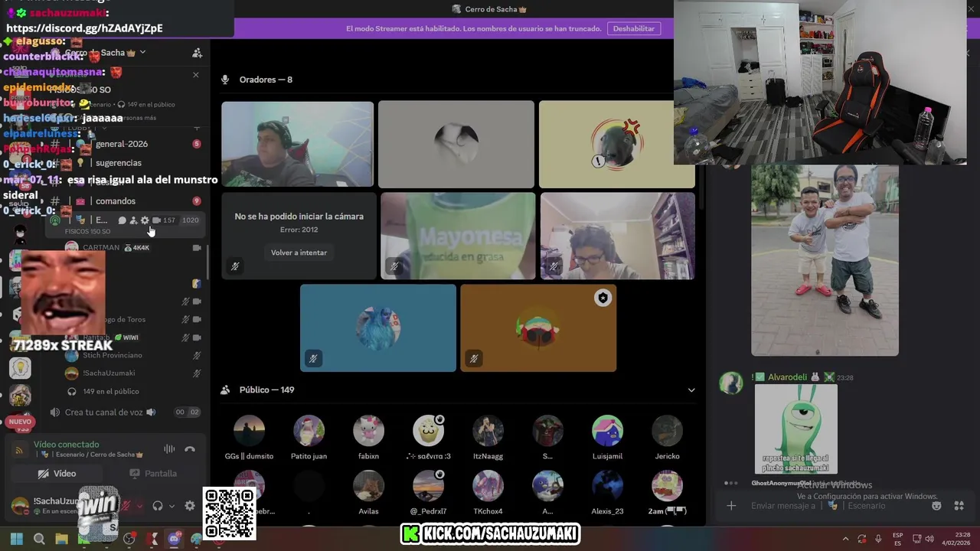
Task: Select audience member Alexis_23
Action: 607,493
